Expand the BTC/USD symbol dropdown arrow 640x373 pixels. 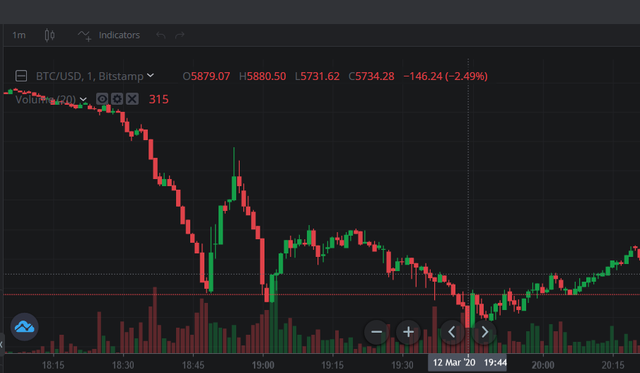(x=150, y=75)
